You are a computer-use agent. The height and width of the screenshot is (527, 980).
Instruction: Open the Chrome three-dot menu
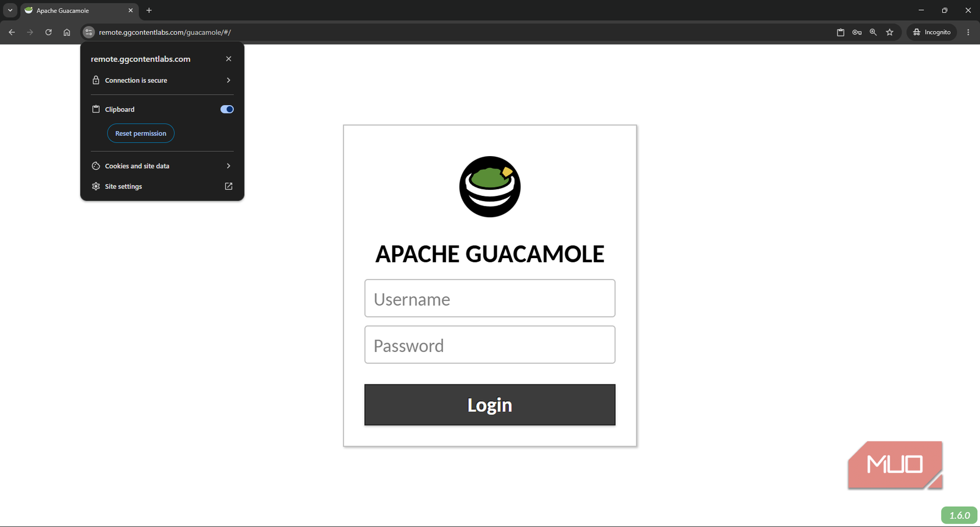968,32
